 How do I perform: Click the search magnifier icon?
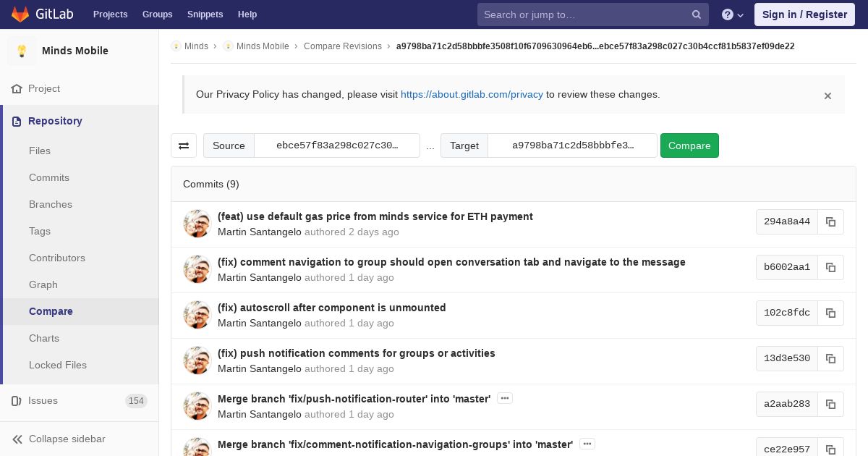pyautogui.click(x=697, y=14)
